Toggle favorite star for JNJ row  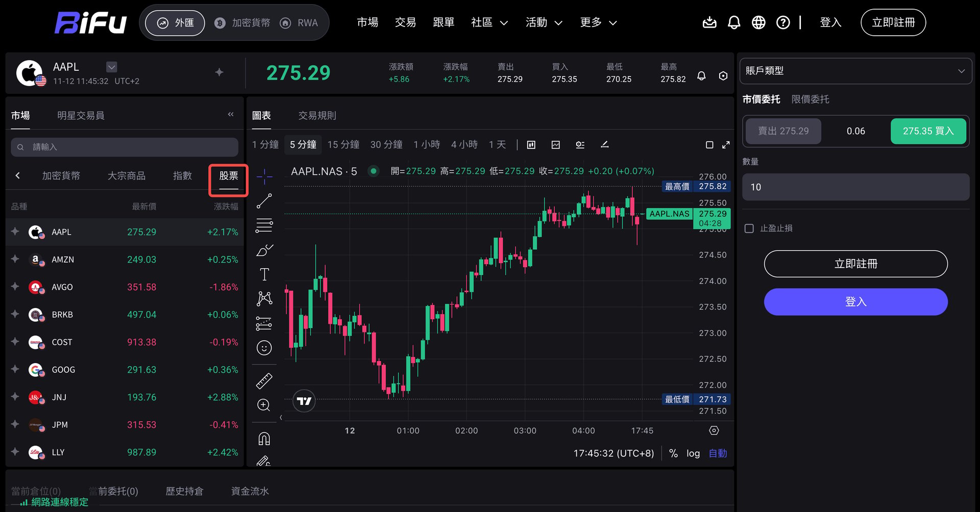point(15,397)
